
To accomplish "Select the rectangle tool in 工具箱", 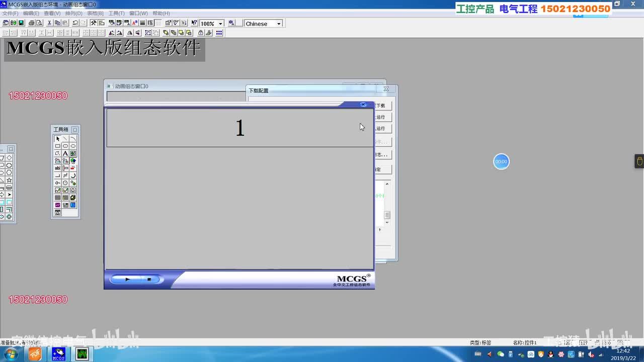I will (x=58, y=146).
